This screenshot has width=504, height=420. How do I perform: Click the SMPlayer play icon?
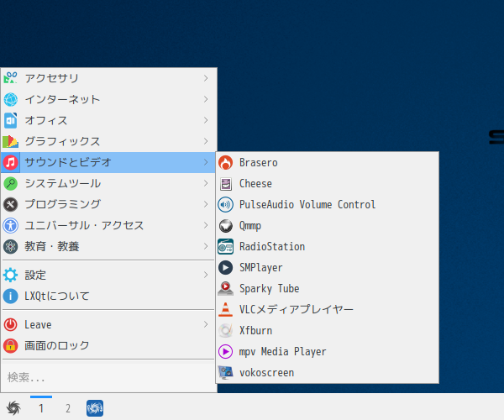click(226, 268)
